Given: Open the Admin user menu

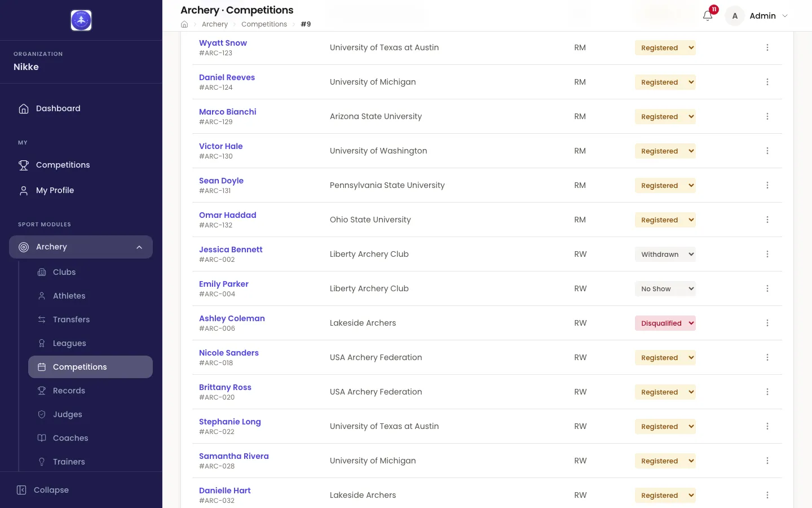Looking at the screenshot, I should coord(757,16).
